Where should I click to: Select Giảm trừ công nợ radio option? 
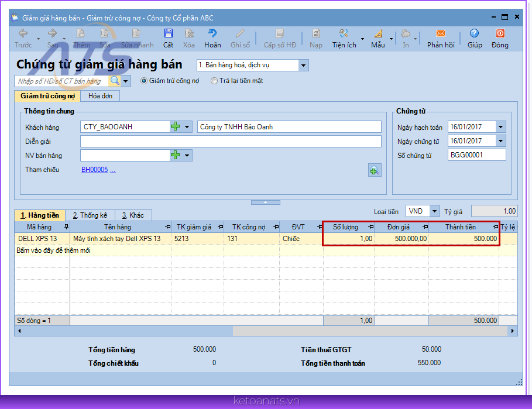click(x=144, y=81)
